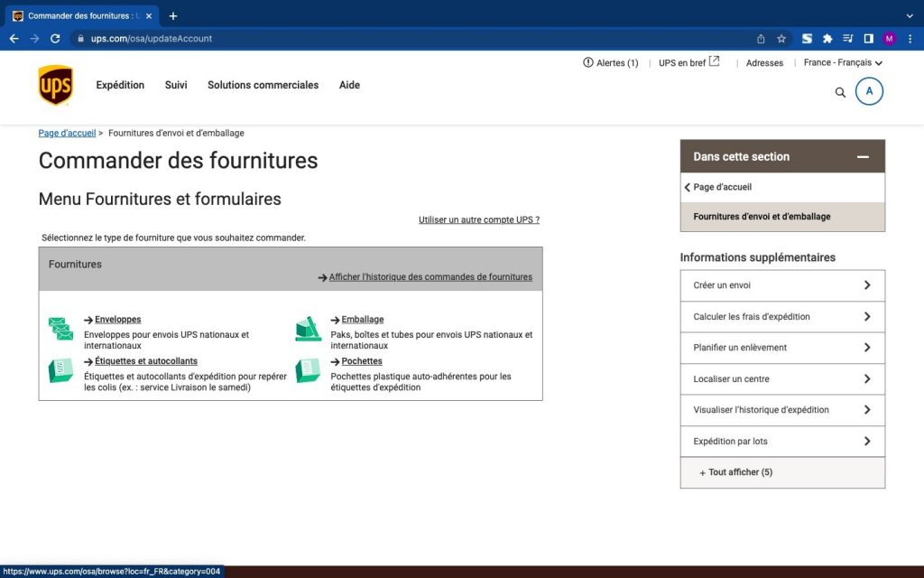Open the media control playlist icon

coord(848,38)
